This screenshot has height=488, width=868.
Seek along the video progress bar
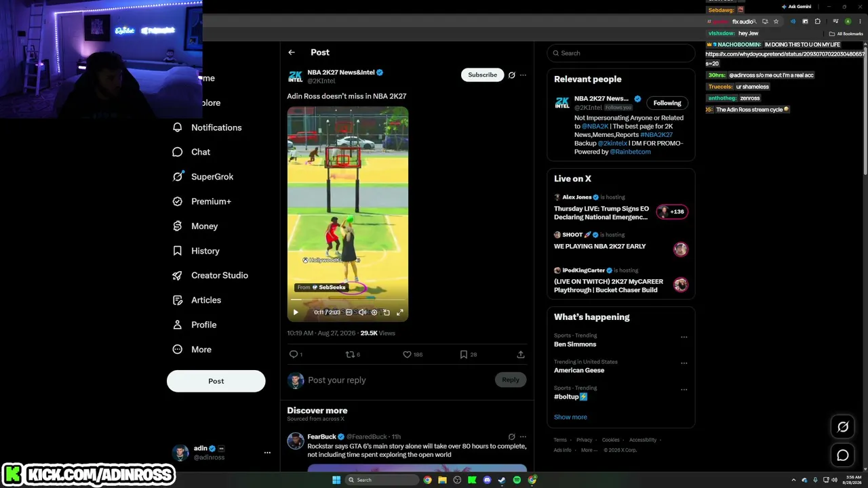(348, 300)
